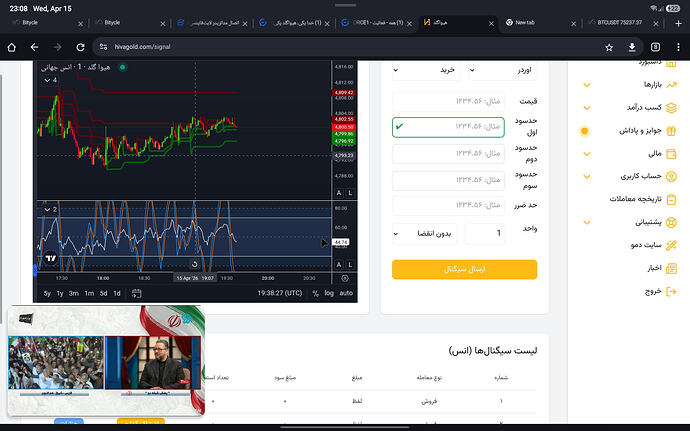This screenshot has height=431, width=690.
Task: Open the chart go-to-date calendar icon
Action: click(136, 293)
